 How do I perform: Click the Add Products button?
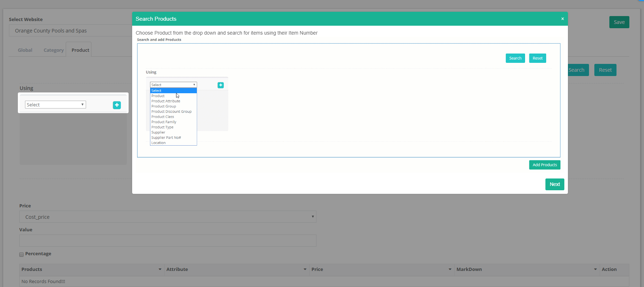[x=545, y=165]
